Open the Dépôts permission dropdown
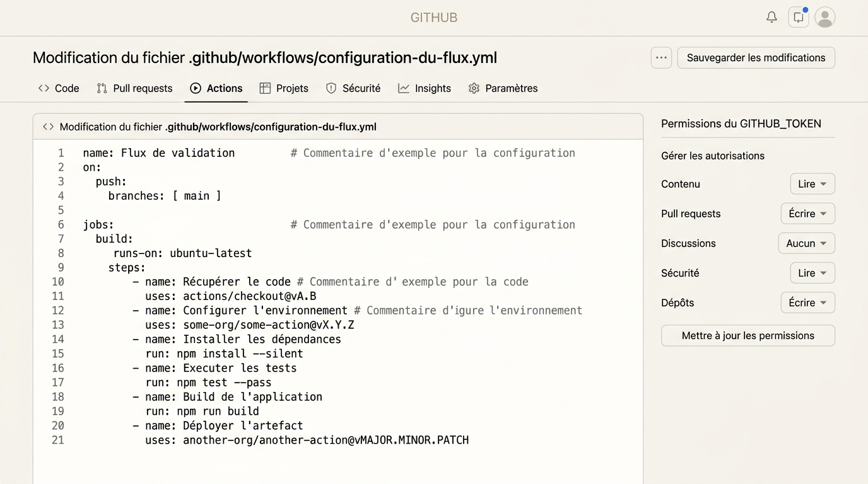 [808, 302]
